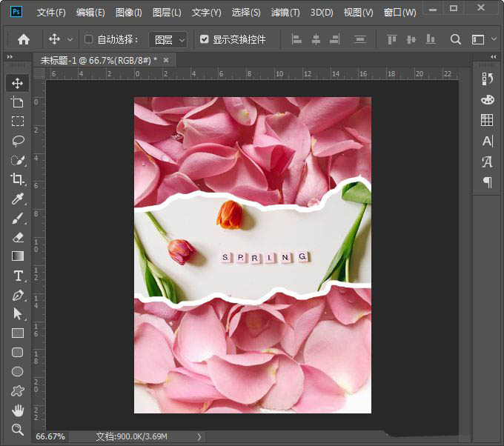This screenshot has width=504, height=446.
Task: Align horizontal centers of layers
Action: [x=316, y=39]
